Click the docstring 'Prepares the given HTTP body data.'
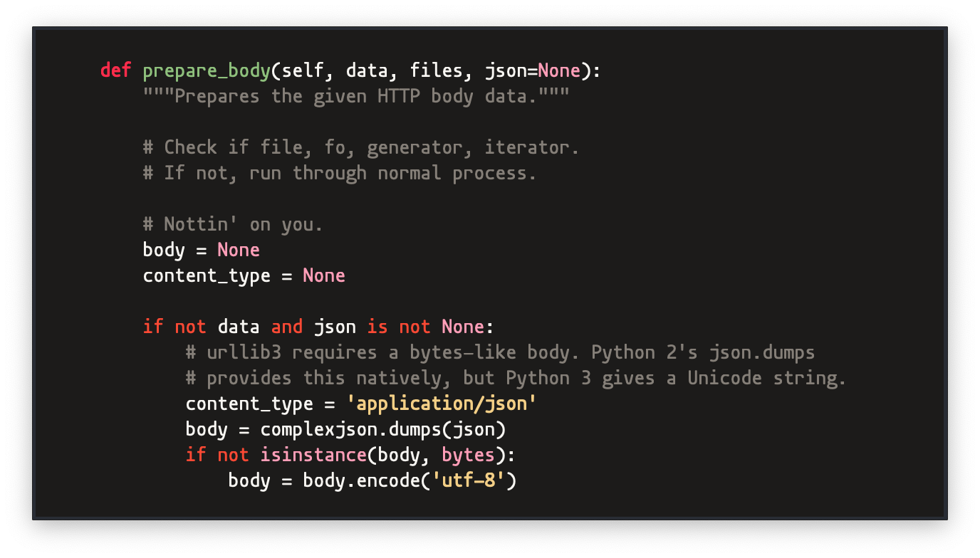 [356, 97]
